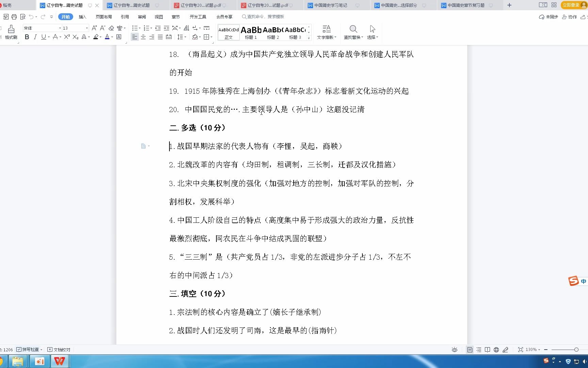Click the ruler tab stops icon in paragraph group

coord(207,28)
